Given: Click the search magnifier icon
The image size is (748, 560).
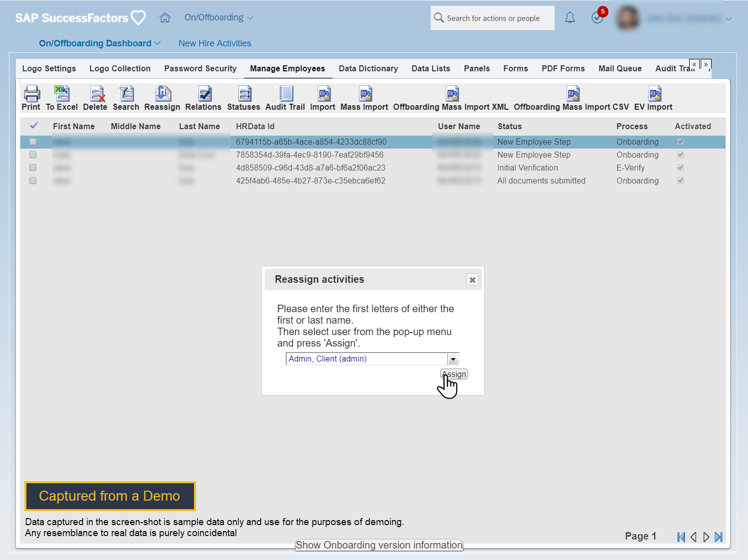Looking at the screenshot, I should tap(439, 17).
